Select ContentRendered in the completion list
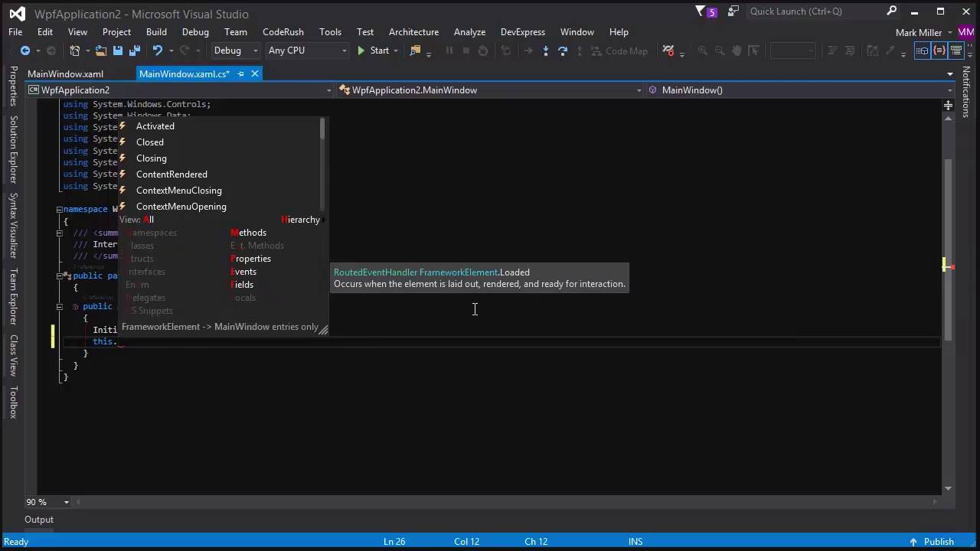 218,174
